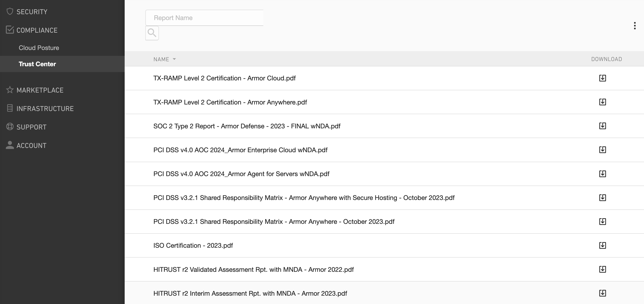Viewport: 644px width, 304px height.
Task: Open the MARKETPLACE section
Action: (x=40, y=90)
